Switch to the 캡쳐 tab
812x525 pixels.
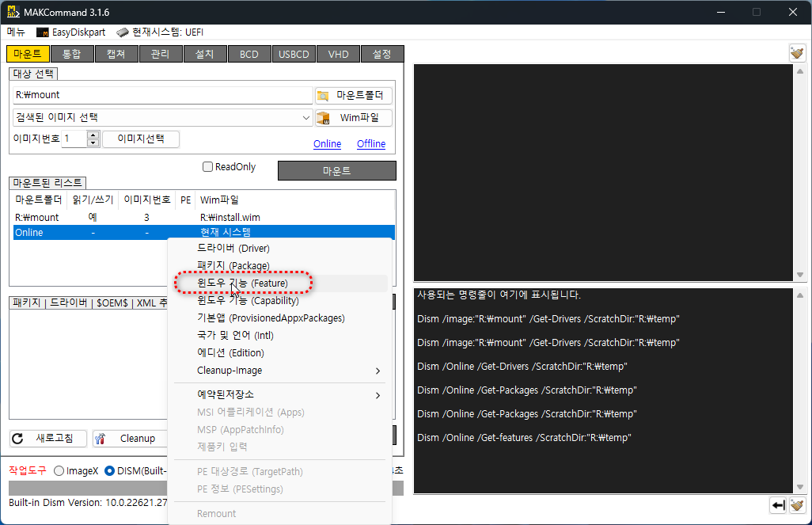point(116,54)
